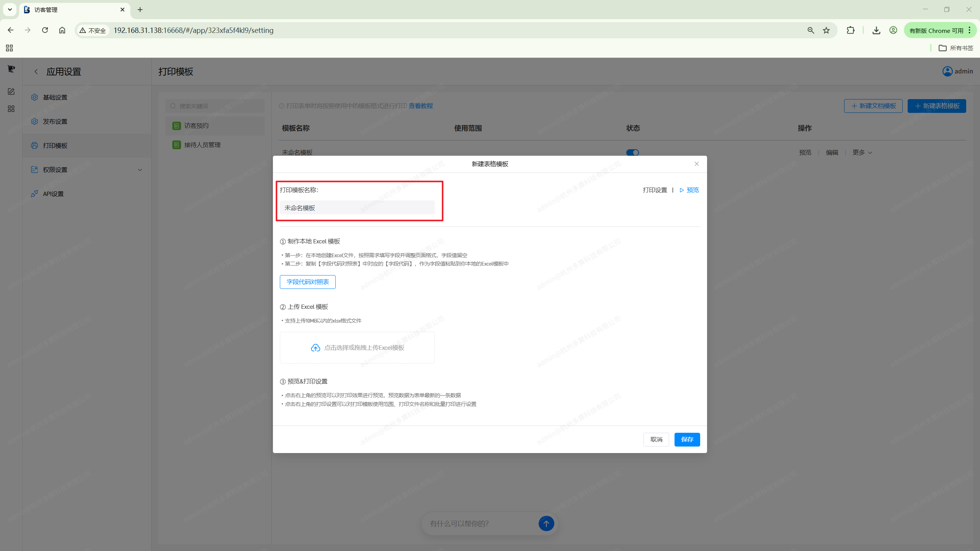Click the preview play icon next to 预览
Viewport: 980px width, 551px height.
(x=681, y=190)
